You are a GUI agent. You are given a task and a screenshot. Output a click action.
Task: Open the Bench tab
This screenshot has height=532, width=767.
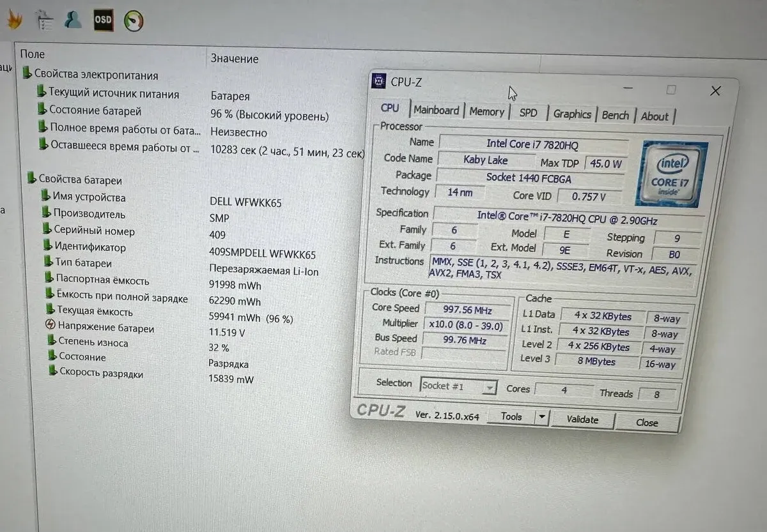(615, 115)
